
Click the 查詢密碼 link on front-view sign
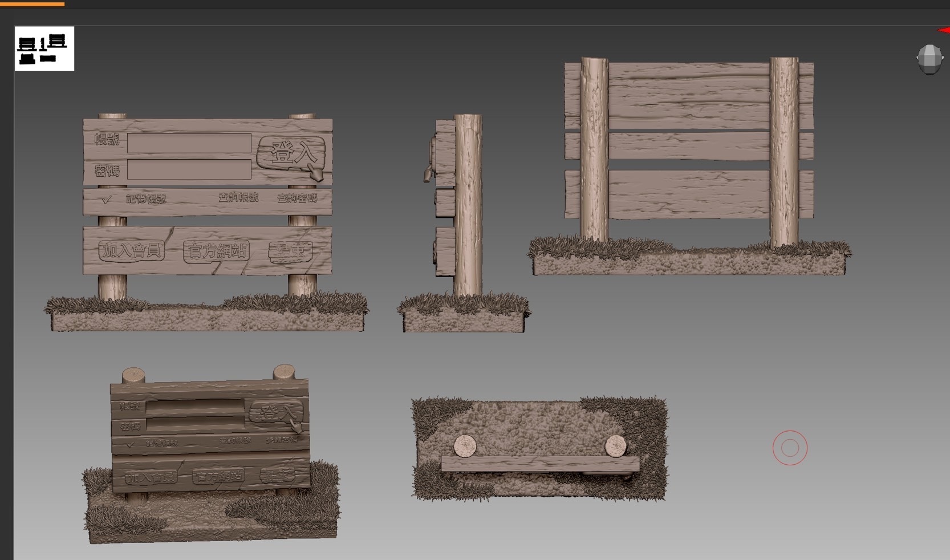[x=297, y=198]
